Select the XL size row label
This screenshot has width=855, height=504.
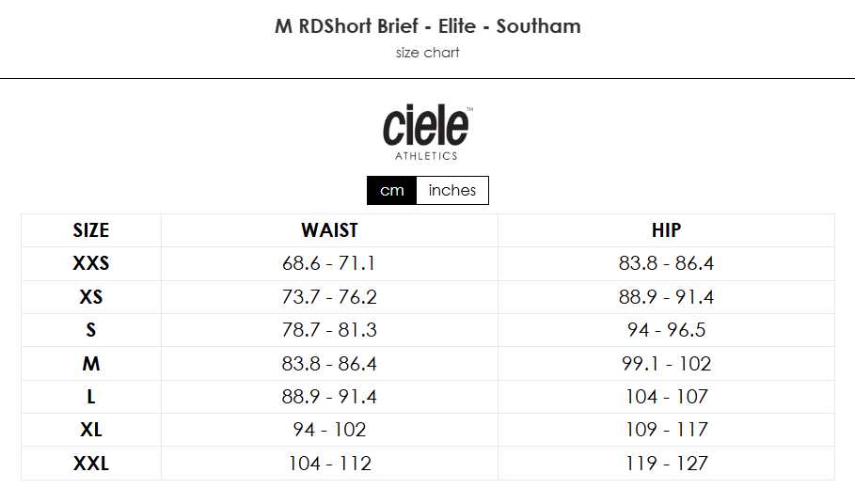pos(91,430)
